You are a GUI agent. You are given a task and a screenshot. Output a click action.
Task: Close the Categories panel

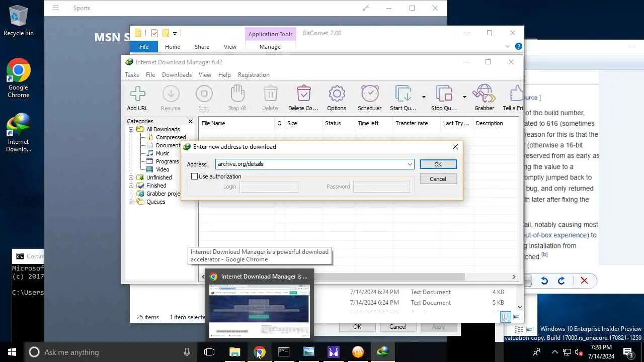pyautogui.click(x=191, y=121)
